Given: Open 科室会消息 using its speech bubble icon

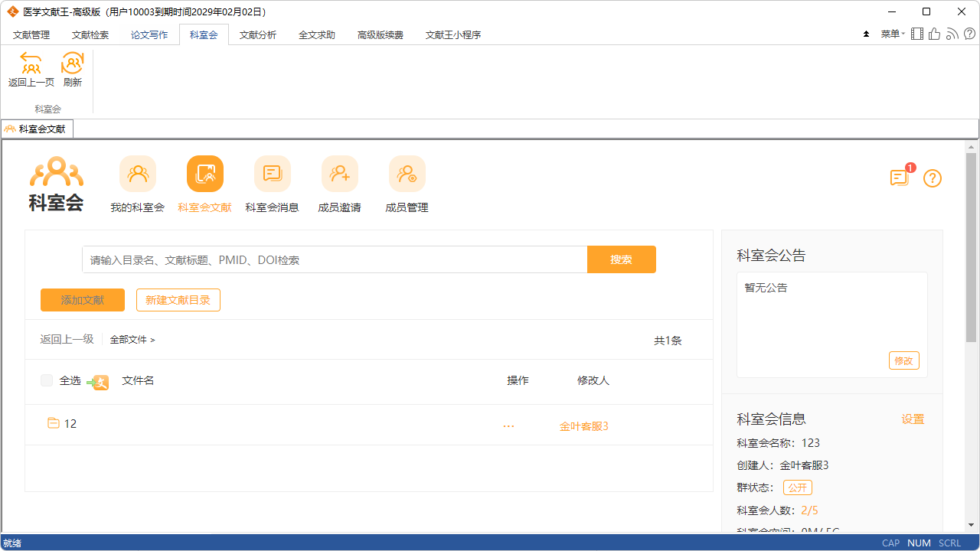Looking at the screenshot, I should (273, 174).
